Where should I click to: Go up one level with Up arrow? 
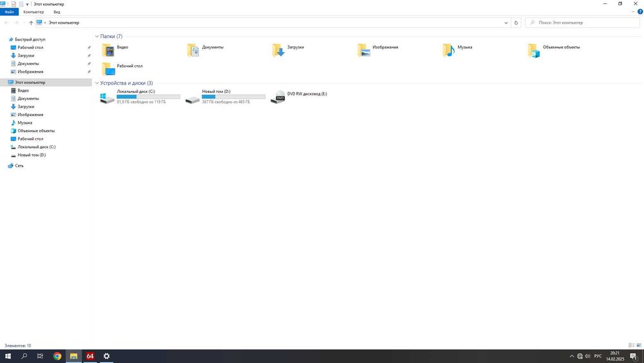31,23
